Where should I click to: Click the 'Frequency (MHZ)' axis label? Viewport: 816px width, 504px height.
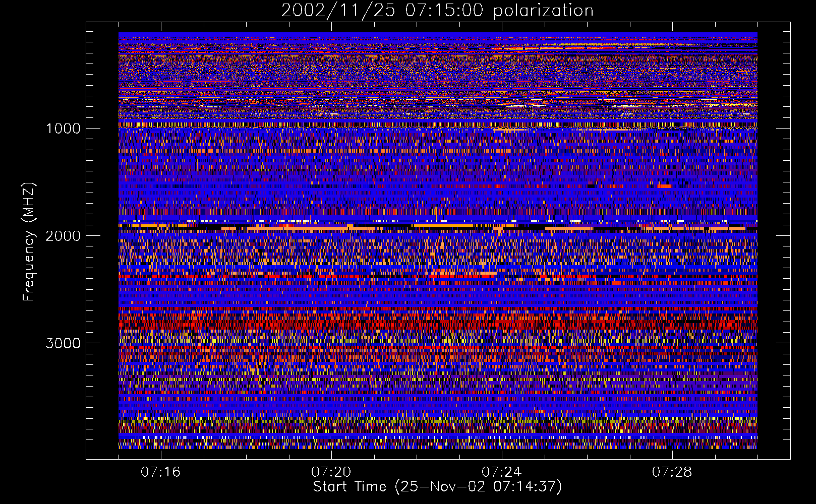(x=29, y=242)
